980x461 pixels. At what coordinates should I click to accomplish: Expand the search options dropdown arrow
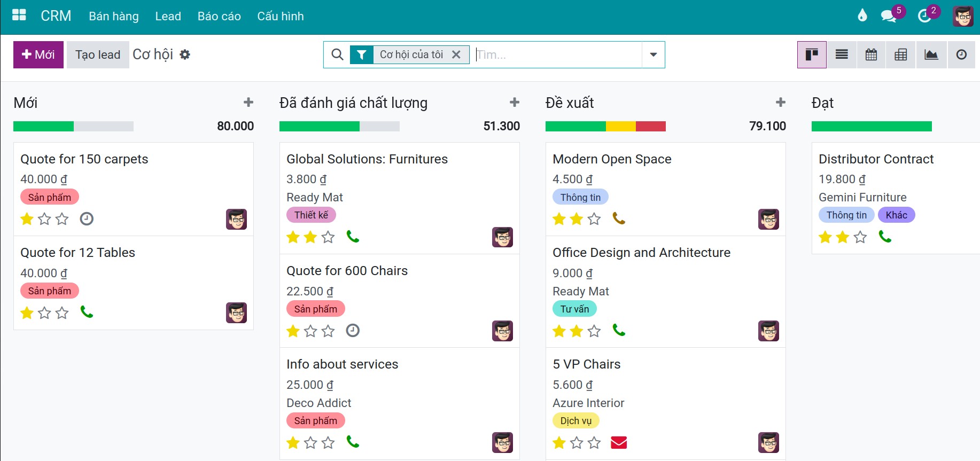point(653,54)
